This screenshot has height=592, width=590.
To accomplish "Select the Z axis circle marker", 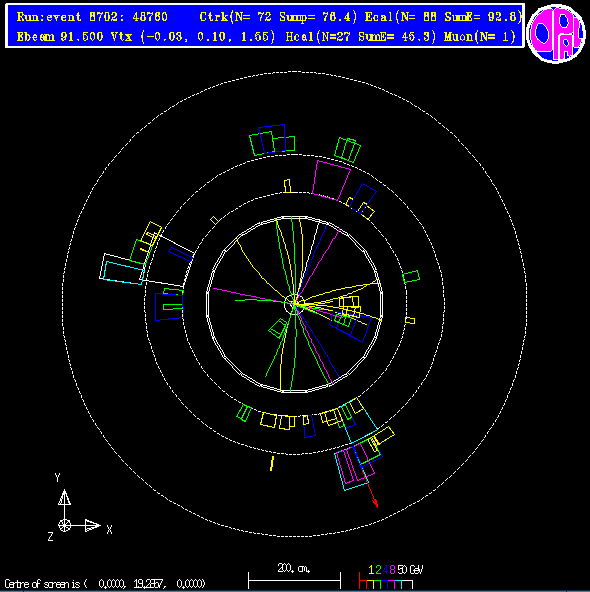I will [65, 526].
